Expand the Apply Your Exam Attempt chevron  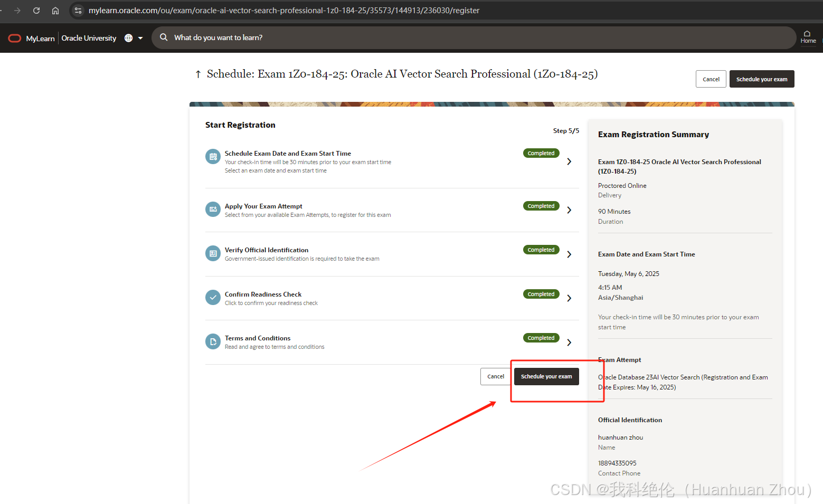pos(569,210)
